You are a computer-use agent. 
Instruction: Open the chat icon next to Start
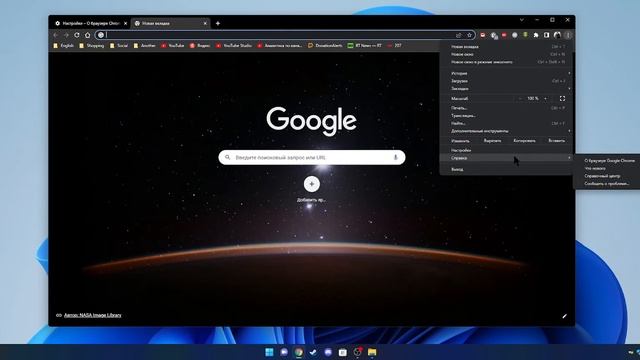(284, 352)
